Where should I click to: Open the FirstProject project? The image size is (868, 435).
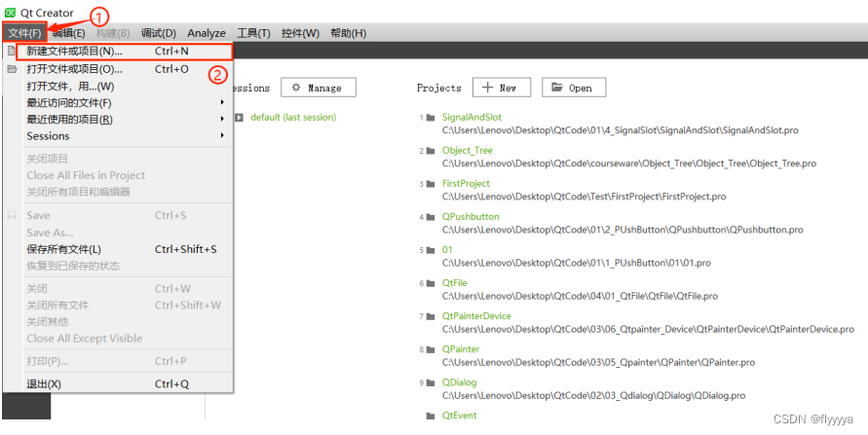click(466, 184)
